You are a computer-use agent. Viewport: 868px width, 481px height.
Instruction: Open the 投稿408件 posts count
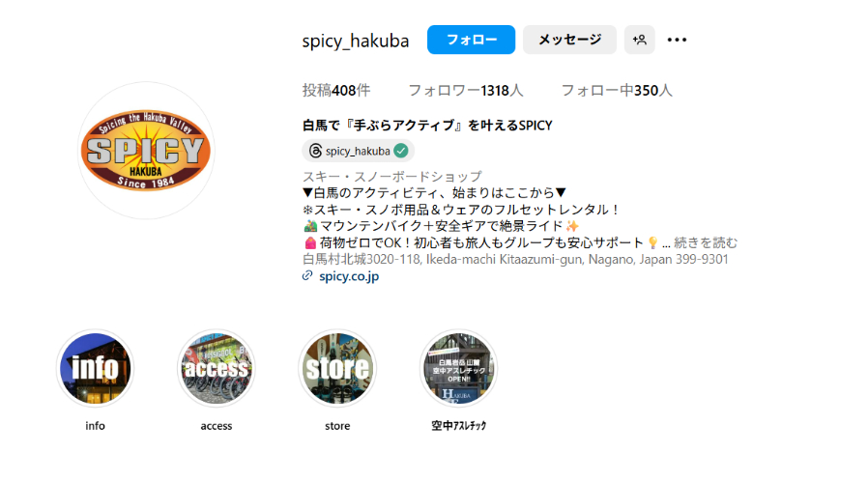336,90
